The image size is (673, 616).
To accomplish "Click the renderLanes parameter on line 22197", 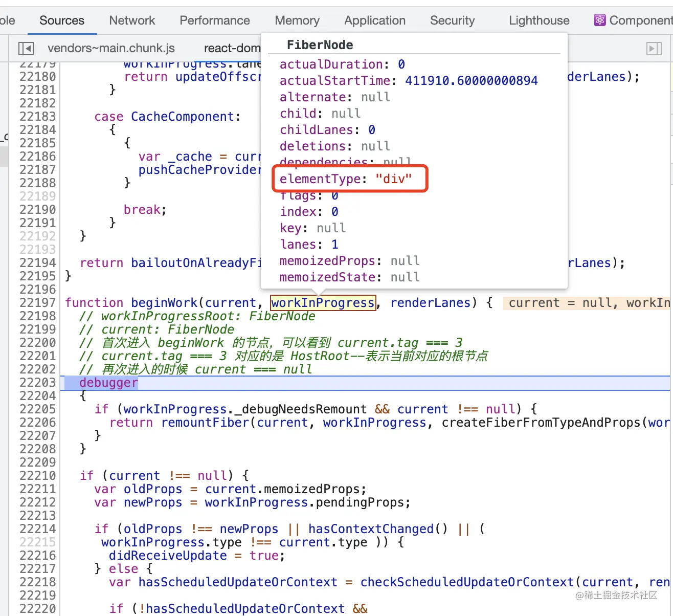I will click(x=430, y=303).
